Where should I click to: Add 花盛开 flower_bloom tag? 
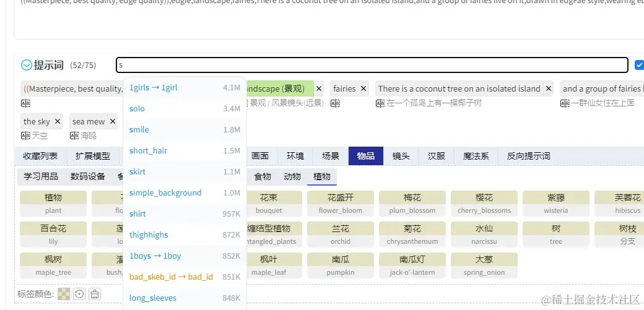click(x=341, y=203)
